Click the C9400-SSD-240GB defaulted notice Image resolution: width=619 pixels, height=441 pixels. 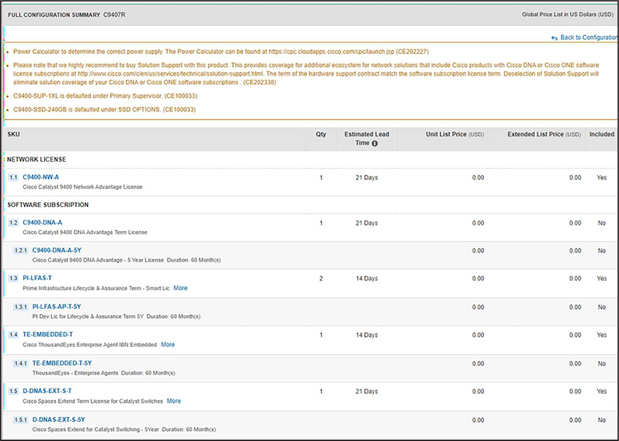(104, 109)
